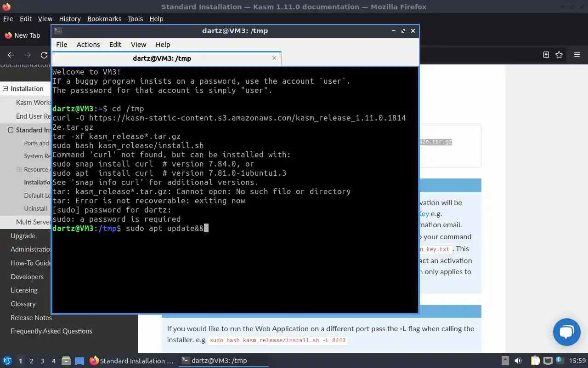Open the terminal File menu
588x368 pixels.
[62, 45]
